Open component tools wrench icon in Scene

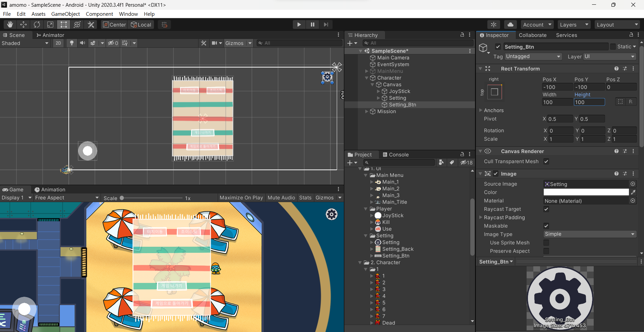click(x=204, y=43)
